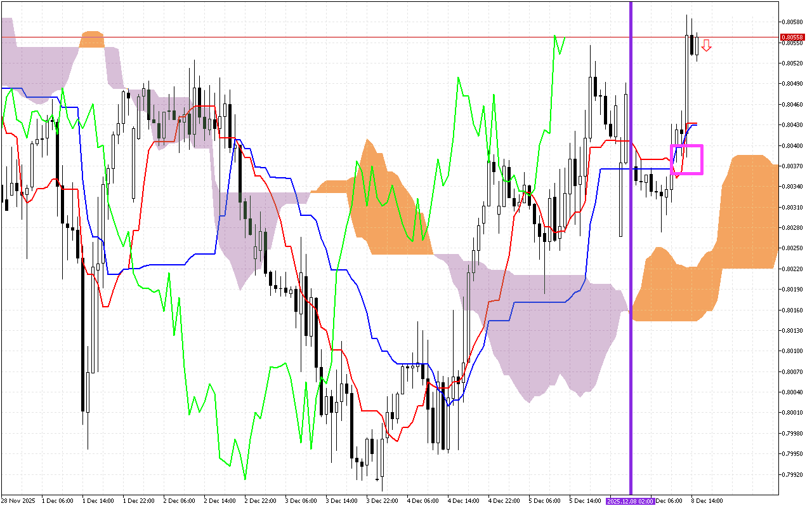
Task: Click the 0.80400 price axis label
Action: [x=793, y=145]
